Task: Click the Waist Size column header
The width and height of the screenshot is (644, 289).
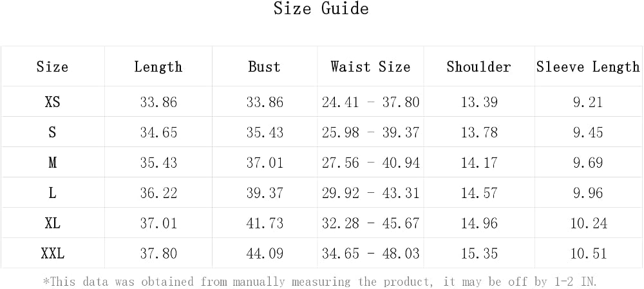Action: point(371,66)
